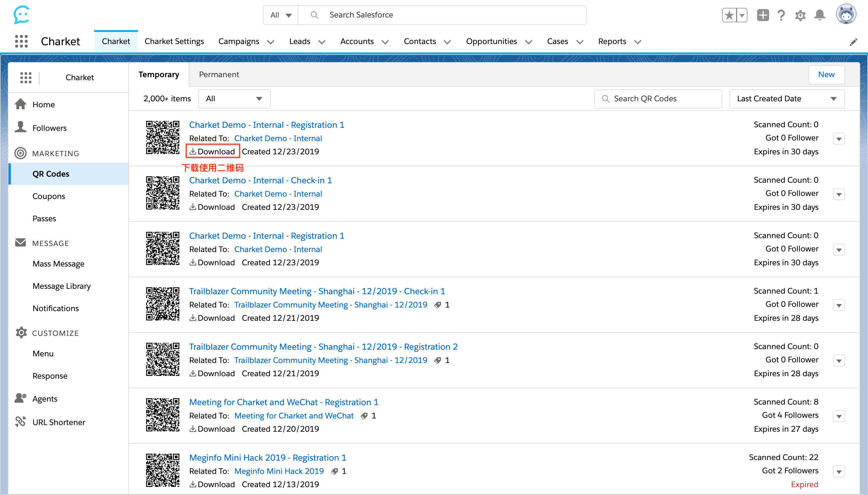
Task: Go to Passes in the sidebar
Action: 44,218
